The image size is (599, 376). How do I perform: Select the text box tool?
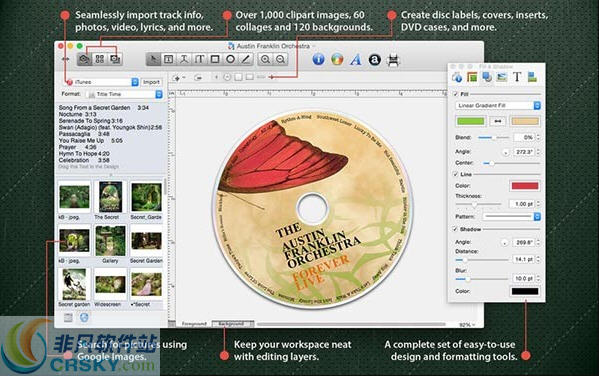[x=168, y=59]
